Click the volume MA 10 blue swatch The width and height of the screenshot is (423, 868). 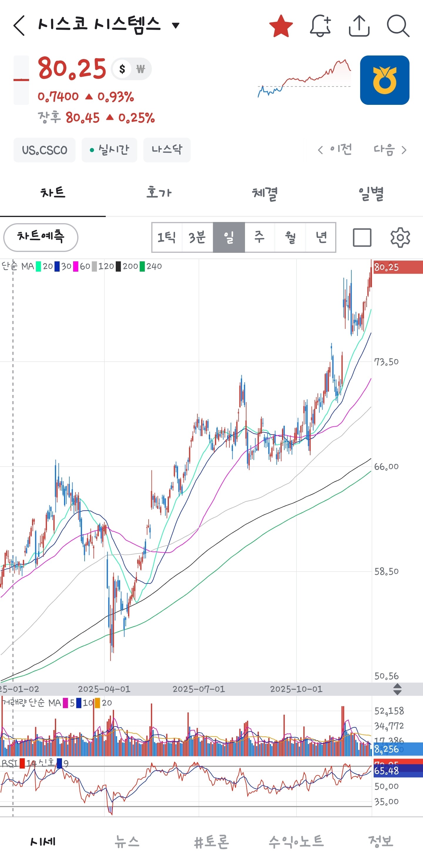(x=79, y=703)
